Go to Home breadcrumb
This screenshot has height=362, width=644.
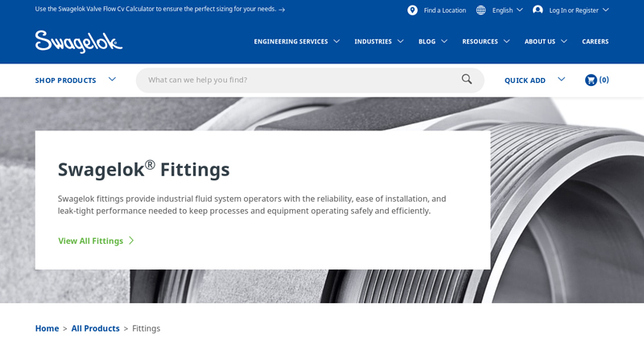pos(47,328)
